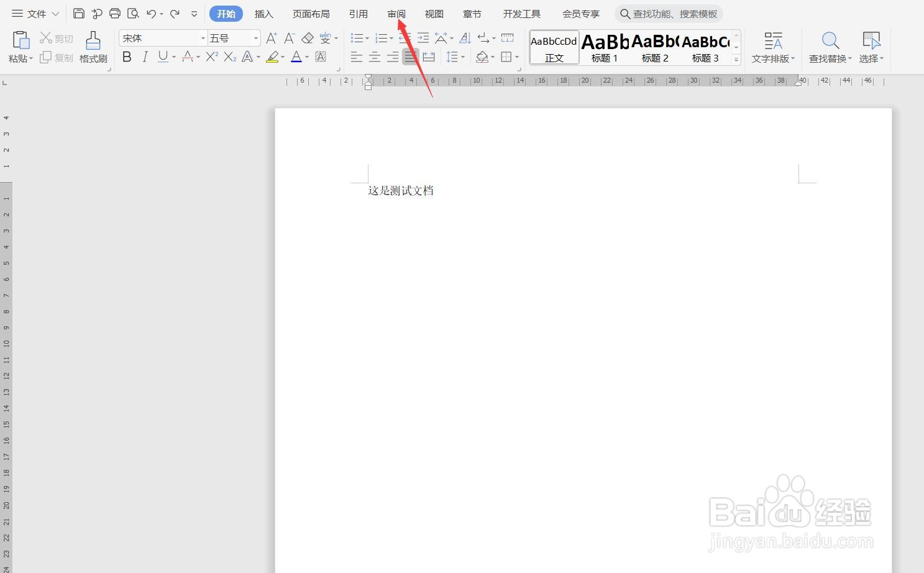Click the font color A button
The image size is (924, 573).
click(x=296, y=57)
